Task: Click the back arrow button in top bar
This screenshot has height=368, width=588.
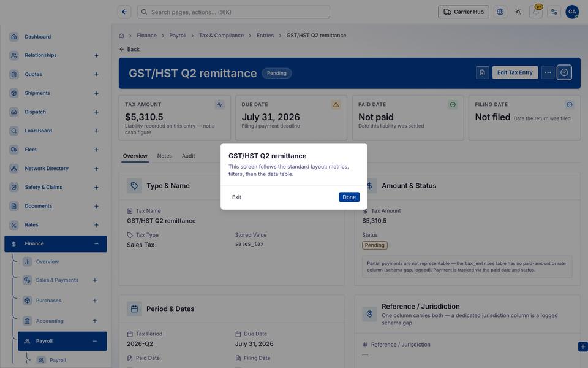Action: point(124,12)
